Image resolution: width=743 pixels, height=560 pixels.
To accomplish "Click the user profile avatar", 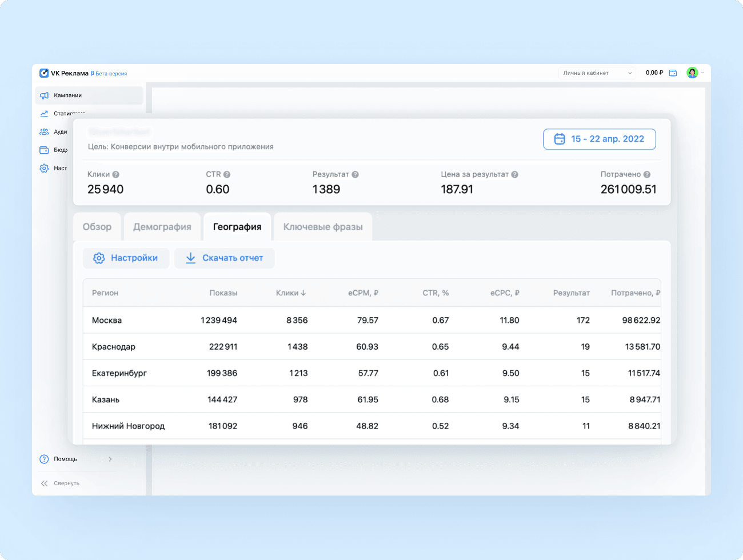I will (692, 73).
